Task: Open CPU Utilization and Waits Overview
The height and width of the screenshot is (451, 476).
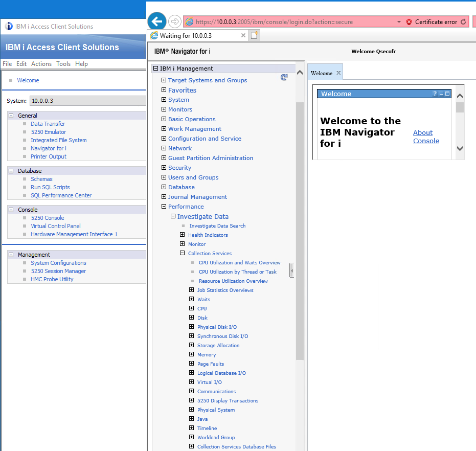Action: [239, 262]
